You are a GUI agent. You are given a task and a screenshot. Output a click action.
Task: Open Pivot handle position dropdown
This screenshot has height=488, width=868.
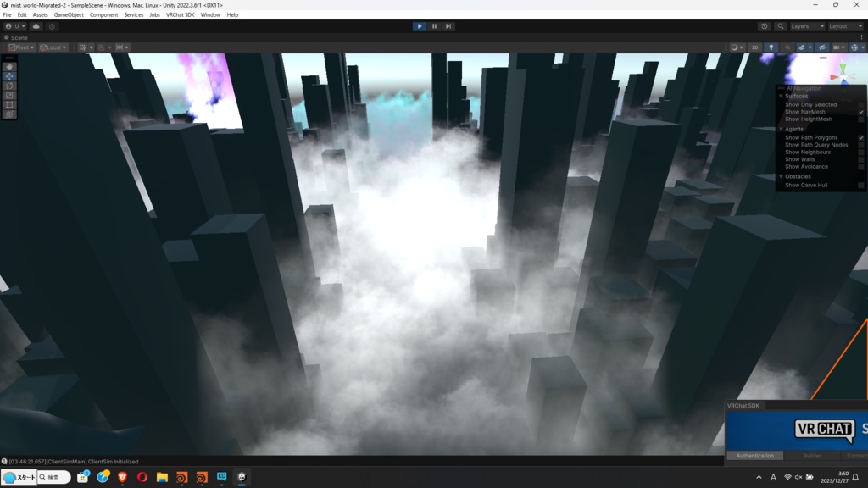click(x=22, y=47)
